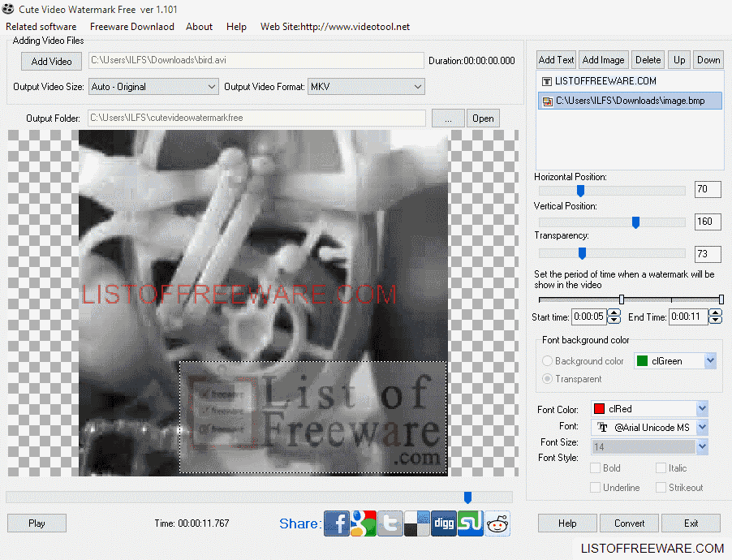The image size is (732, 560).
Task: Click the Web Site videotool.net menu item
Action: point(335,27)
